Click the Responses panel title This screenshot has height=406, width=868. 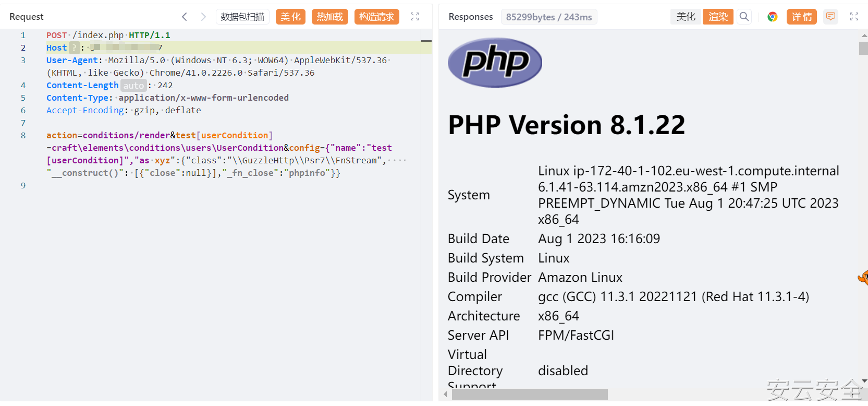tap(471, 17)
